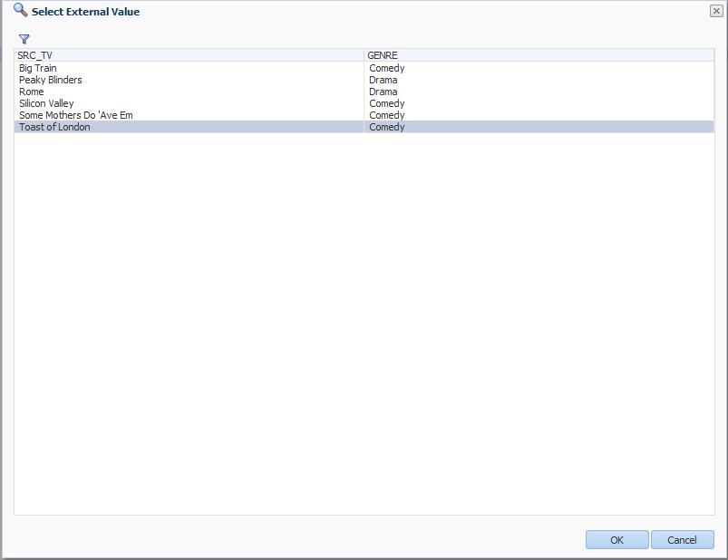The width and height of the screenshot is (728, 560).
Task: Click the highlighted Comedy cell for Toast of London
Action: click(386, 127)
